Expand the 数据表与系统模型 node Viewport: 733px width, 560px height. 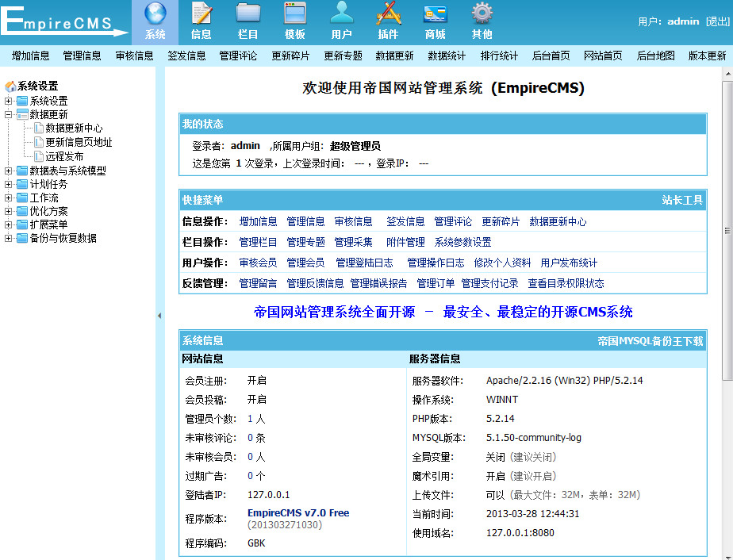pos(8,171)
